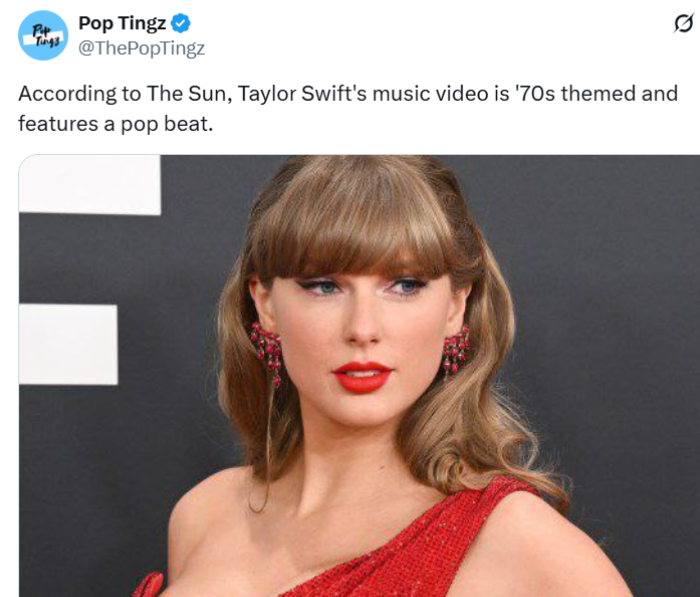The height and width of the screenshot is (597, 700).
Task: Click the left red earring in the photo
Action: click(x=267, y=348)
